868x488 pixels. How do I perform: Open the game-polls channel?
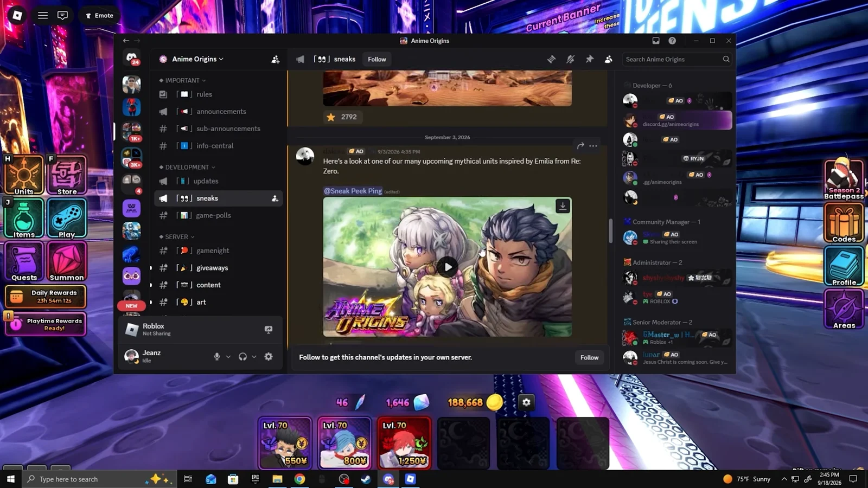coord(219,215)
